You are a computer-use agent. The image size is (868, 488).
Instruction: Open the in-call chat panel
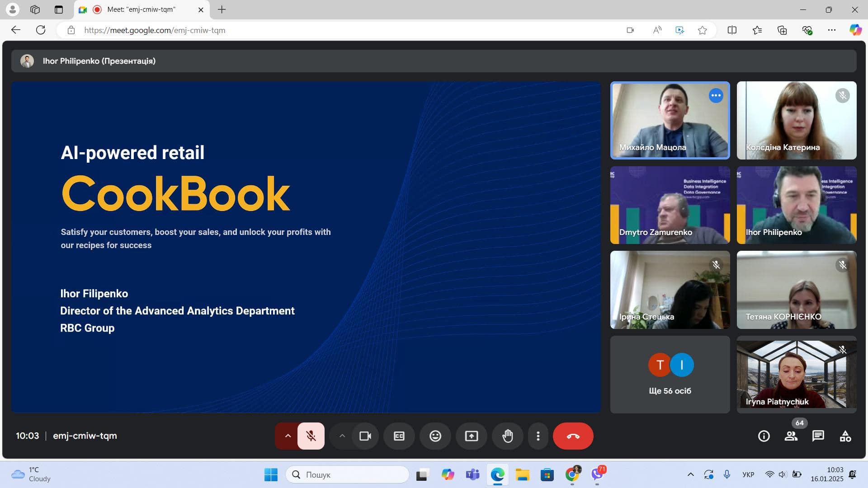(818, 436)
